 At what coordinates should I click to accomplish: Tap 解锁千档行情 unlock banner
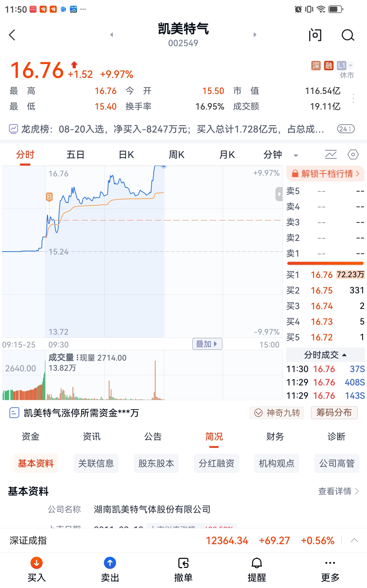pos(325,173)
